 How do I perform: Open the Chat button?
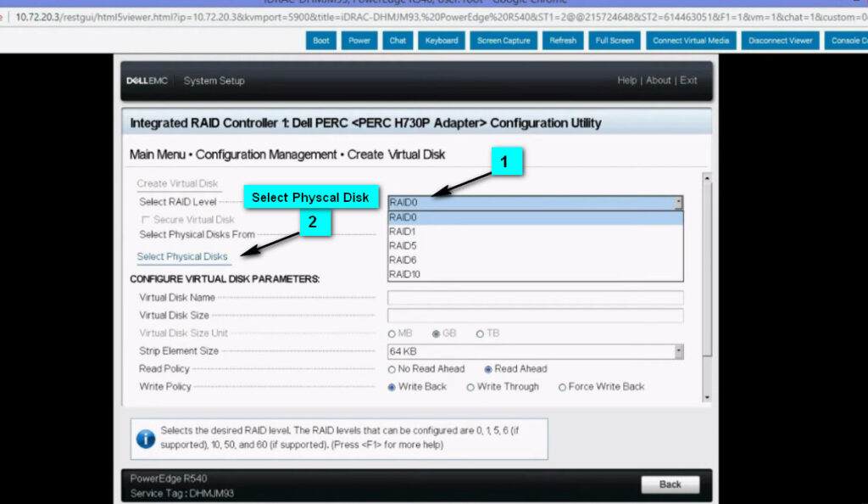click(x=398, y=41)
